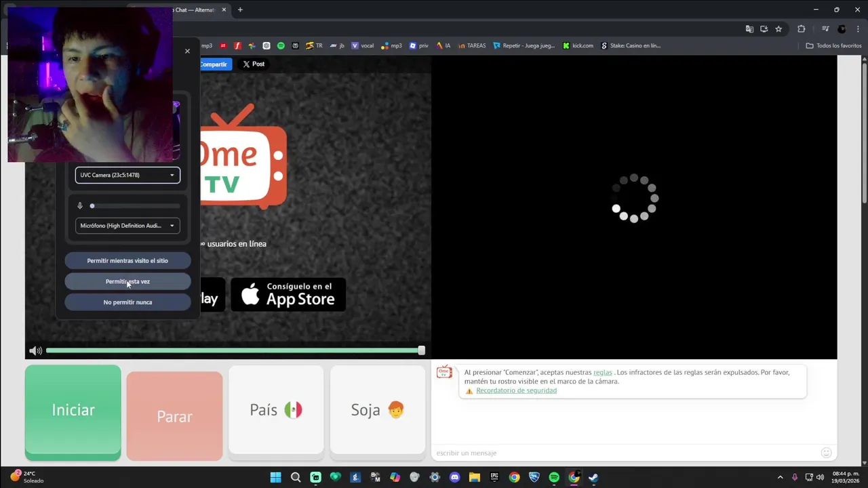This screenshot has width=868, height=488.
Task: Close the Chat browser tab
Action: [224, 9]
